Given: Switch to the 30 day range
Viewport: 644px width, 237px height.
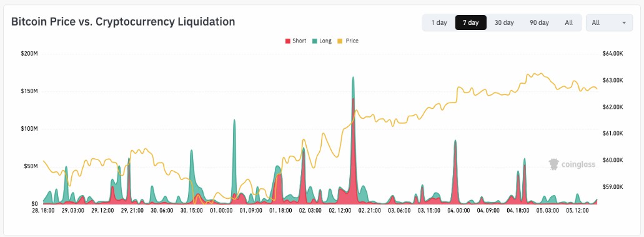Looking at the screenshot, I should 504,23.
